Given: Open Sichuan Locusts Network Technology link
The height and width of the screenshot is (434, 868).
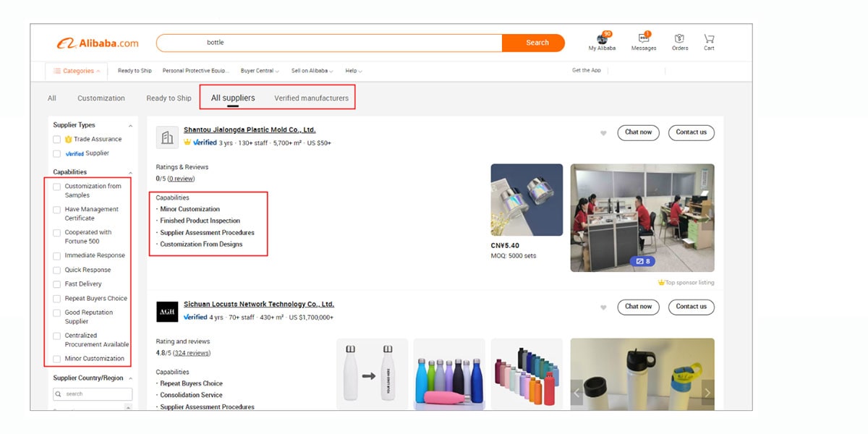Looking at the screenshot, I should click(259, 305).
